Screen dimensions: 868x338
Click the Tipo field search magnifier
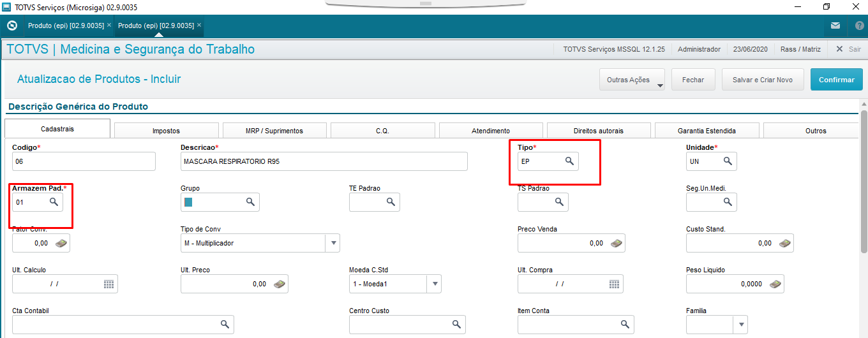[569, 161]
